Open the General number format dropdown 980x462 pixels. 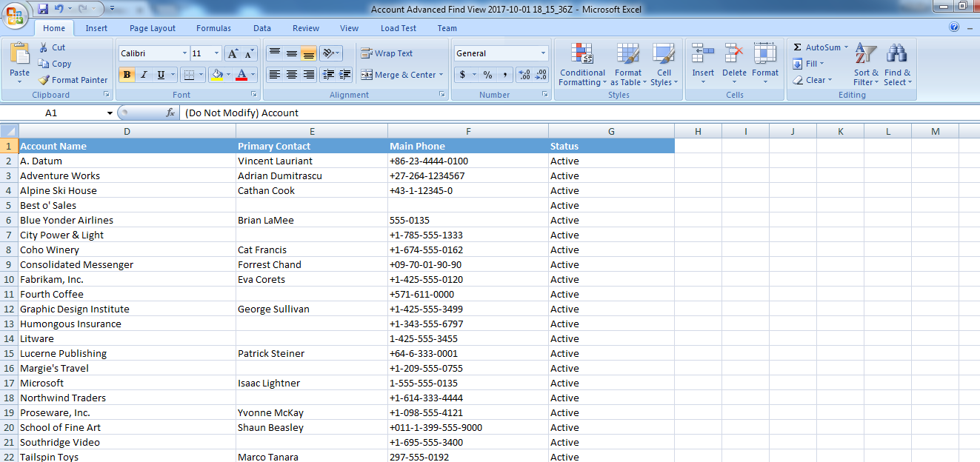point(543,53)
